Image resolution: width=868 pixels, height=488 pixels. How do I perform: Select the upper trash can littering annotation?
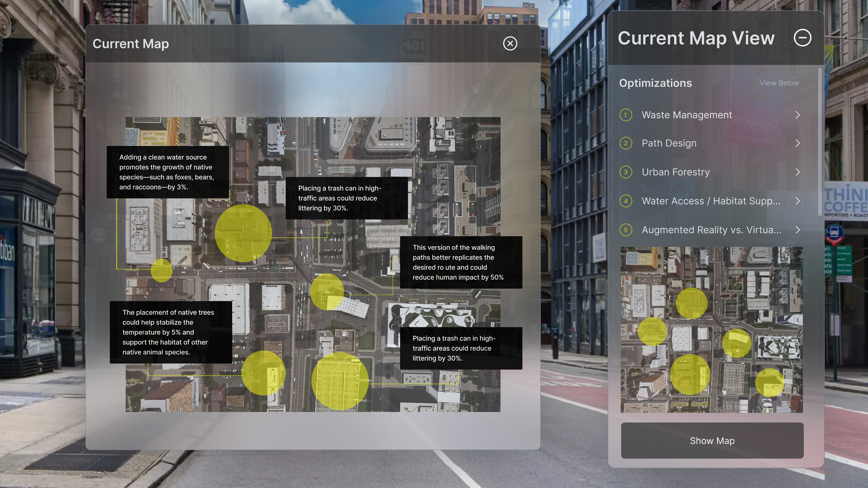347,198
